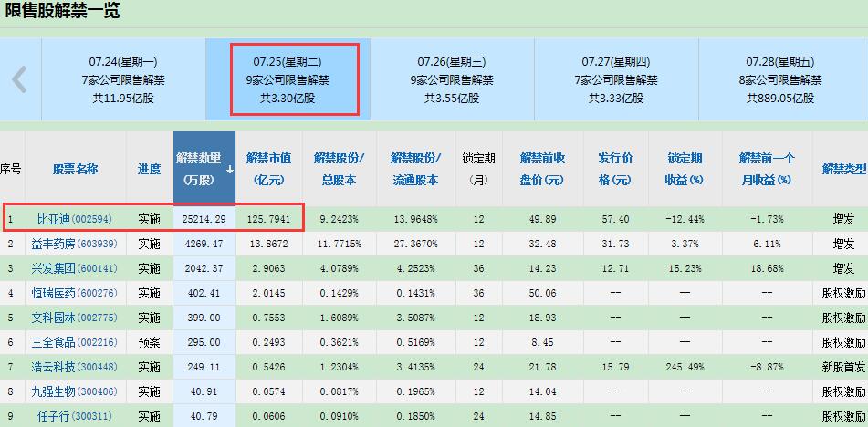Click the 限售股解禁一览 page title
The height and width of the screenshot is (427, 868).
61,11
